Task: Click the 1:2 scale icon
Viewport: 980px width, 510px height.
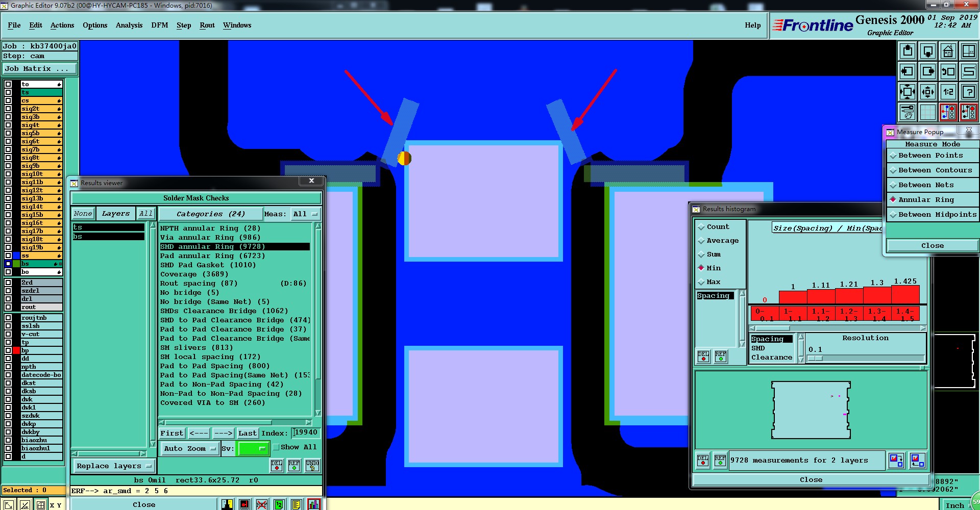Action: pos(948,92)
